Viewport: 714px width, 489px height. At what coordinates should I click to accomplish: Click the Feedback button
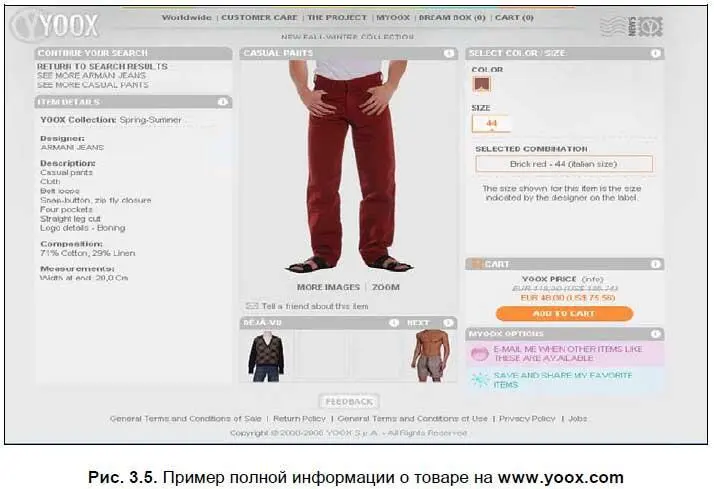[349, 402]
